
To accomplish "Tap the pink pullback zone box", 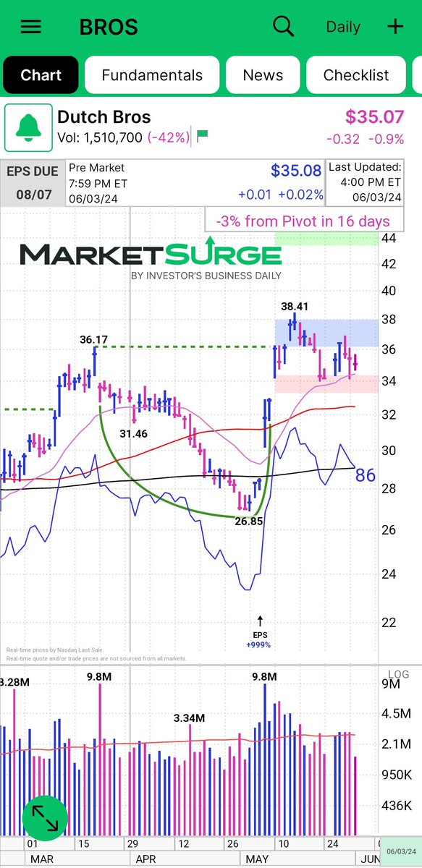I will pyautogui.click(x=326, y=383).
